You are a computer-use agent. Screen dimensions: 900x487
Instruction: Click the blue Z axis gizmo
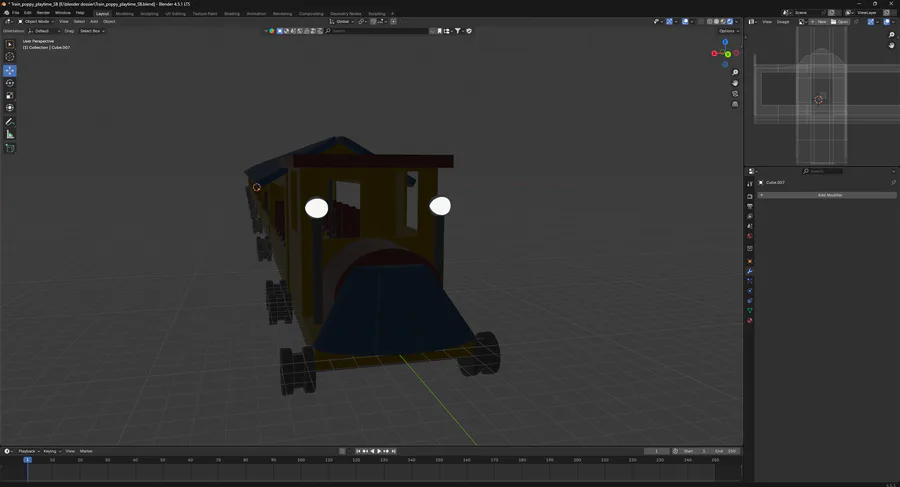click(725, 42)
